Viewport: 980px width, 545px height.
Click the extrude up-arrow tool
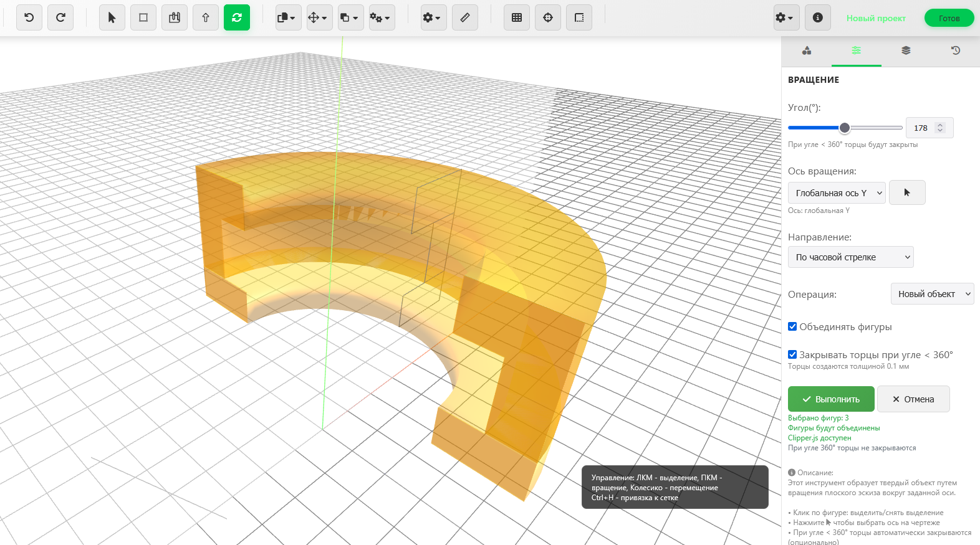pos(206,17)
